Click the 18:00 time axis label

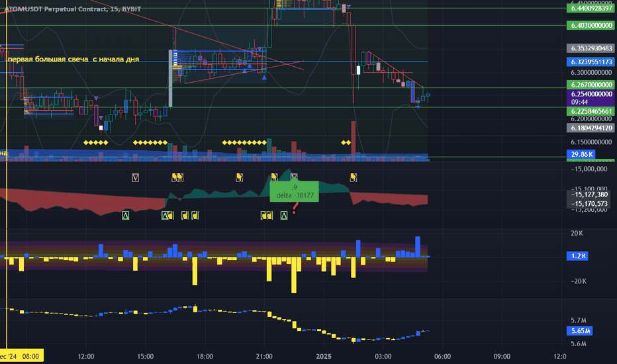205,356
